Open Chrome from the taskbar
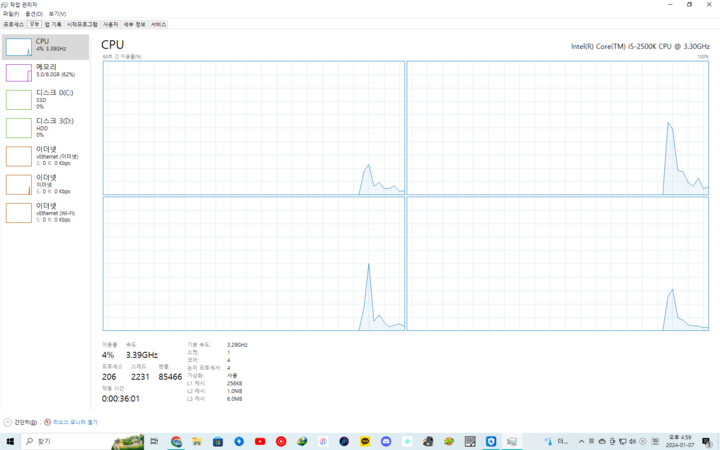Viewport: 720px width, 450px height. click(x=176, y=441)
